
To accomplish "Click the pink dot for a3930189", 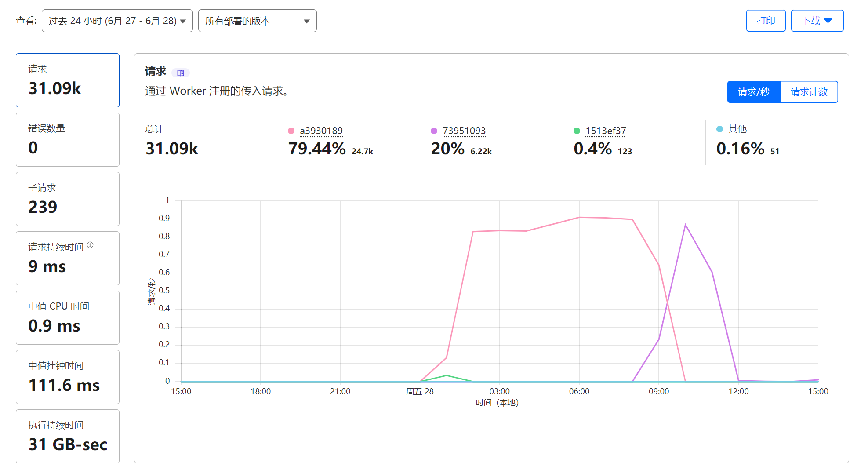I will coord(291,131).
